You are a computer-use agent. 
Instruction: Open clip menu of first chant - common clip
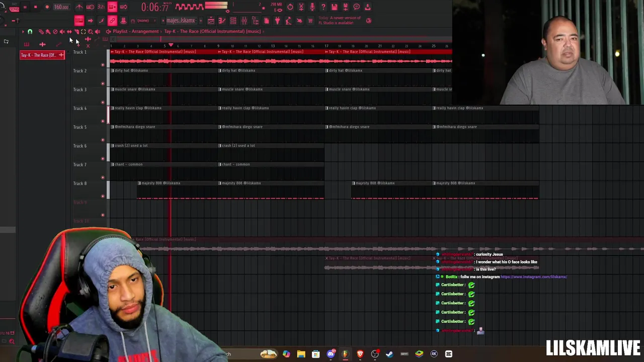pyautogui.click(x=113, y=164)
